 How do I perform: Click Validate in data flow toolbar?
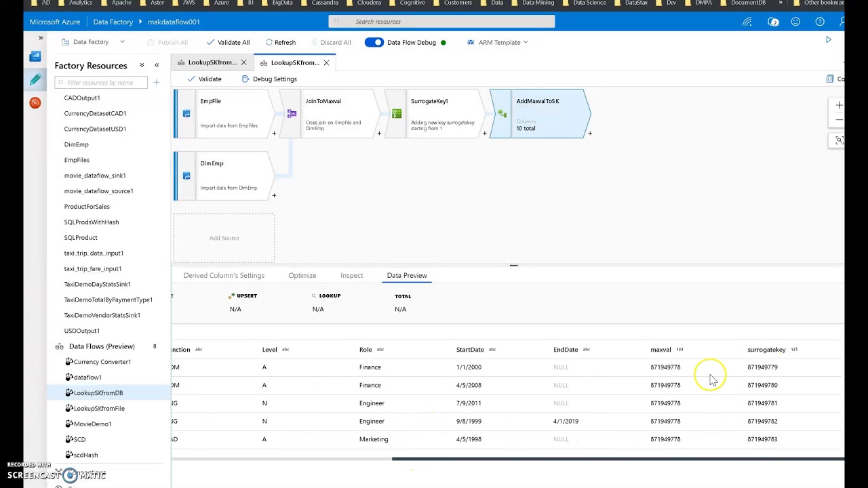pyautogui.click(x=204, y=79)
